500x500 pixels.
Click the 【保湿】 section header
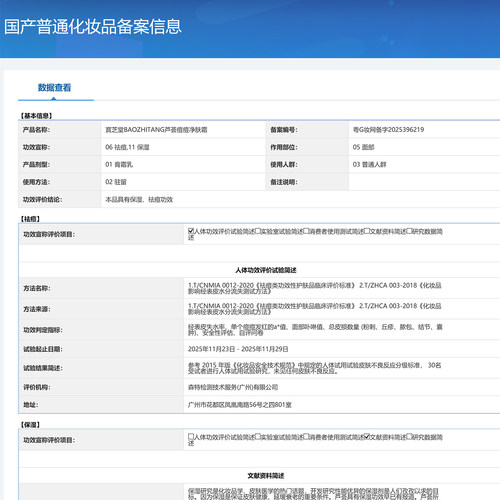30,425
